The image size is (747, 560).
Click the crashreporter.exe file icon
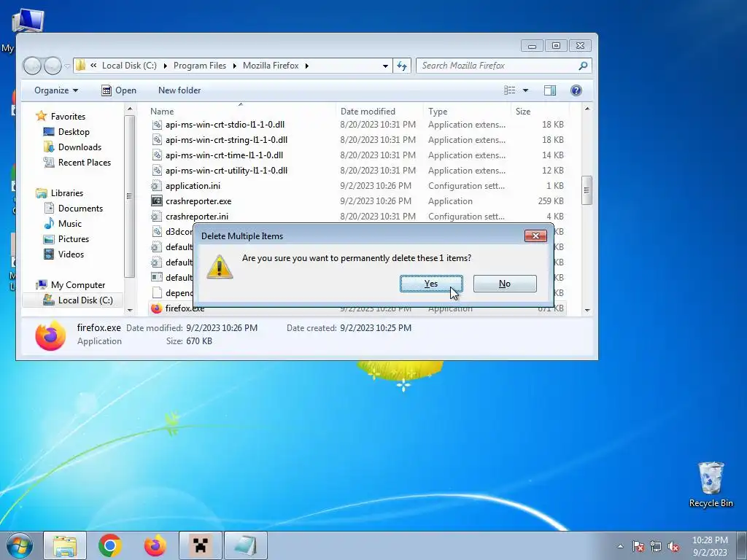(157, 201)
